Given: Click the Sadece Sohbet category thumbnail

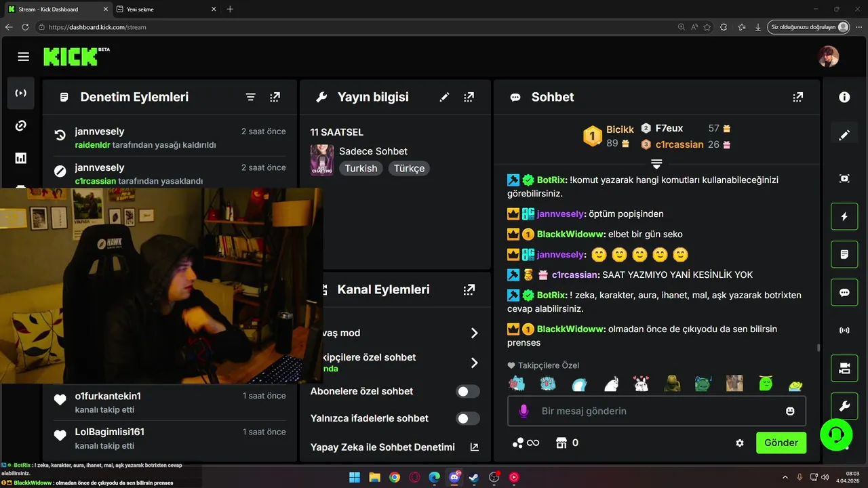Looking at the screenshot, I should point(321,160).
